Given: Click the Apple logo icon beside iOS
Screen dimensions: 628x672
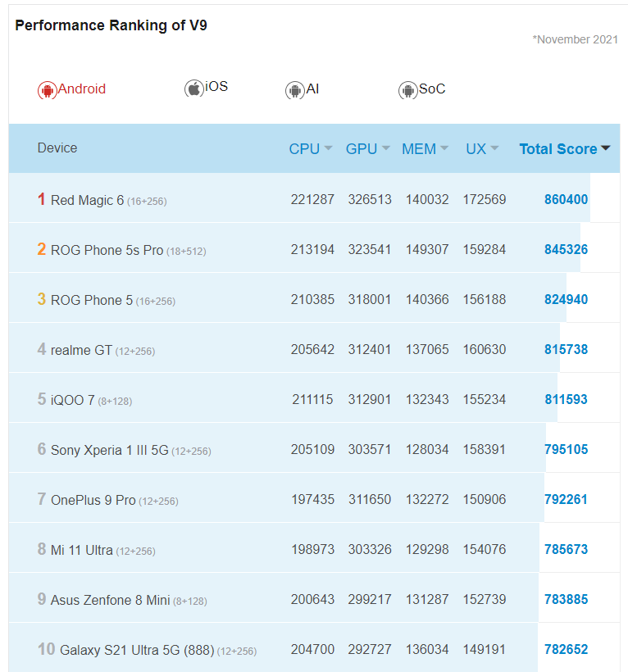Looking at the screenshot, I should [194, 89].
